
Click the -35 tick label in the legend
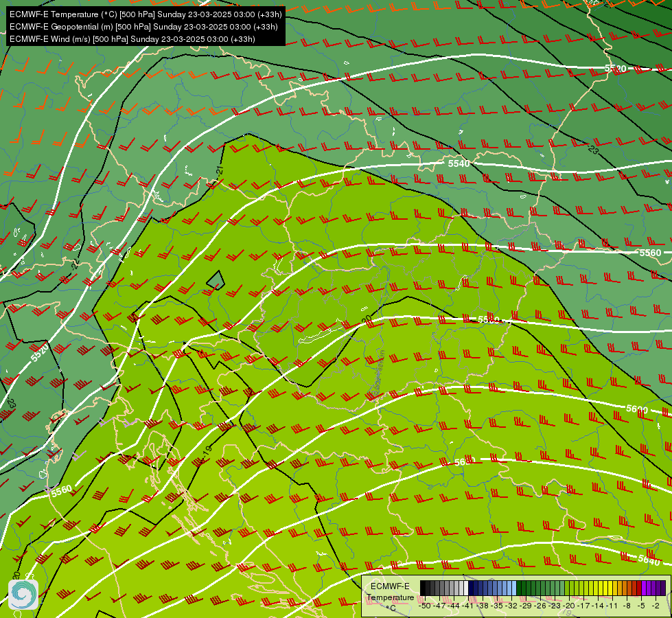click(497, 606)
